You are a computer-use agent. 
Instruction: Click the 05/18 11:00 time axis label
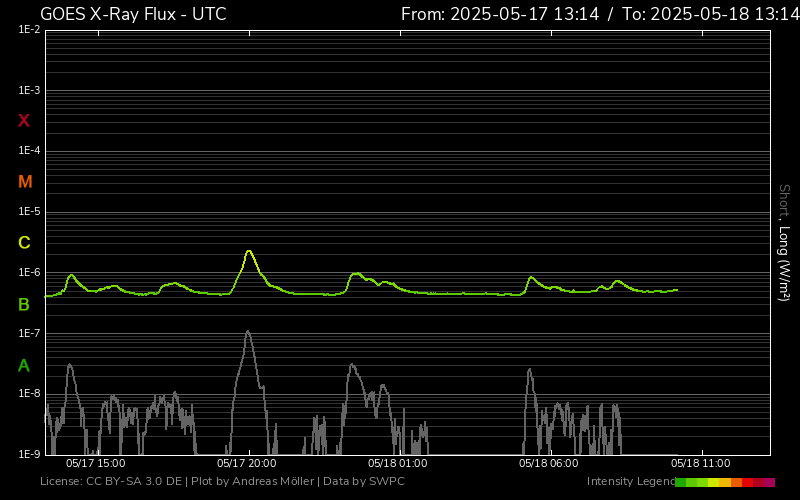700,464
